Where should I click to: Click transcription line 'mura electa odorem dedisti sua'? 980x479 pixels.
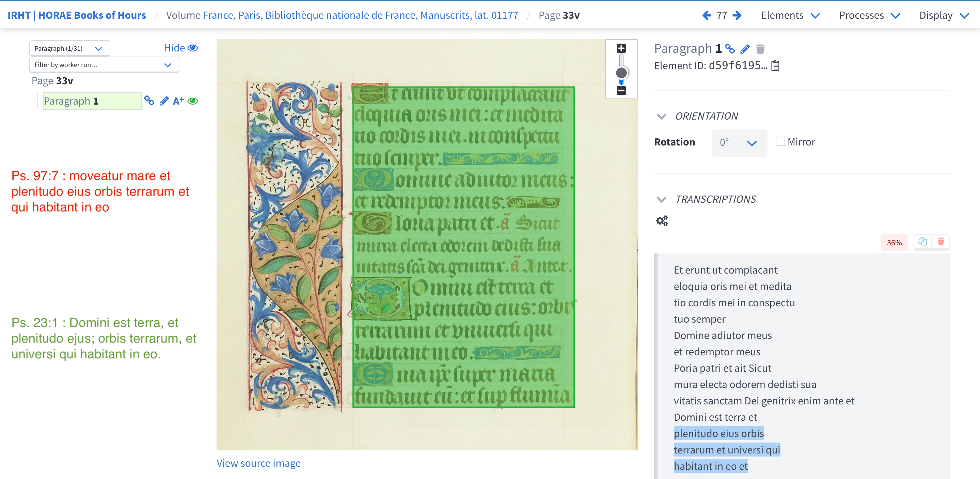tap(745, 385)
